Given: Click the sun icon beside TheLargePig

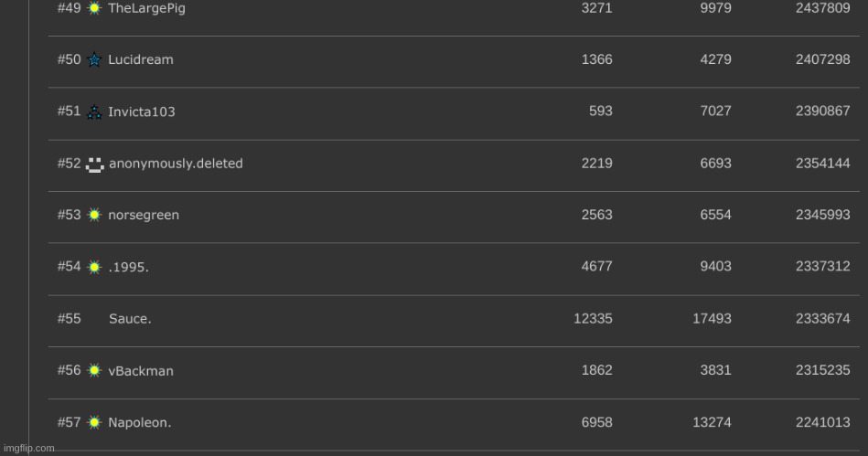Looking at the screenshot, I should coord(94,8).
